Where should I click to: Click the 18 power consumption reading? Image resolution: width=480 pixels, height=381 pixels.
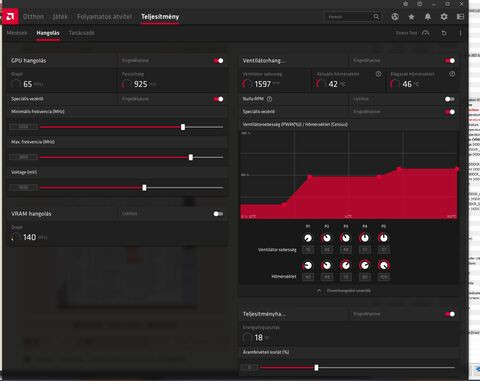click(x=259, y=337)
